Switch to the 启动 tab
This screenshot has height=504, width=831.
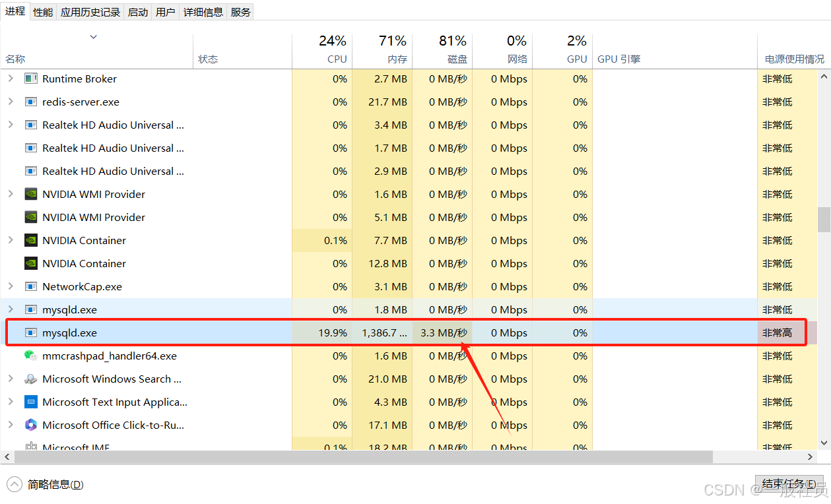[x=138, y=12]
